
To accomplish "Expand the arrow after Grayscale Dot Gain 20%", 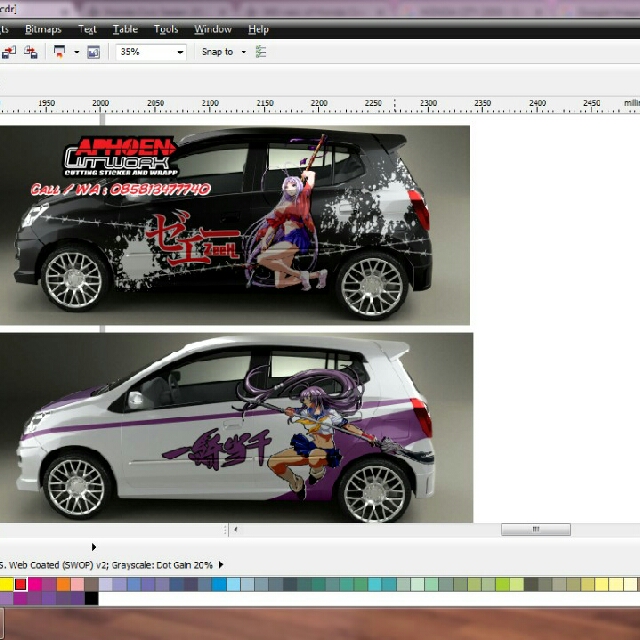I will (221, 565).
